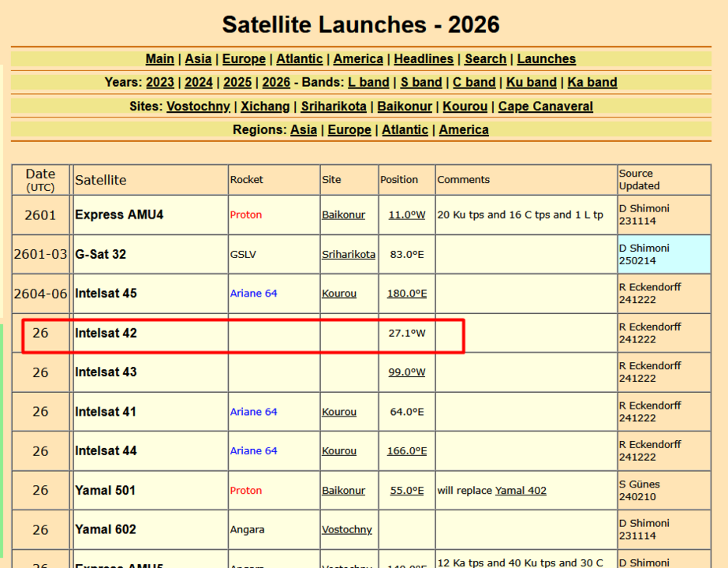Viewport: 728px width, 568px height.
Task: Click the red Proton text for Express AMU4
Action: (x=246, y=215)
